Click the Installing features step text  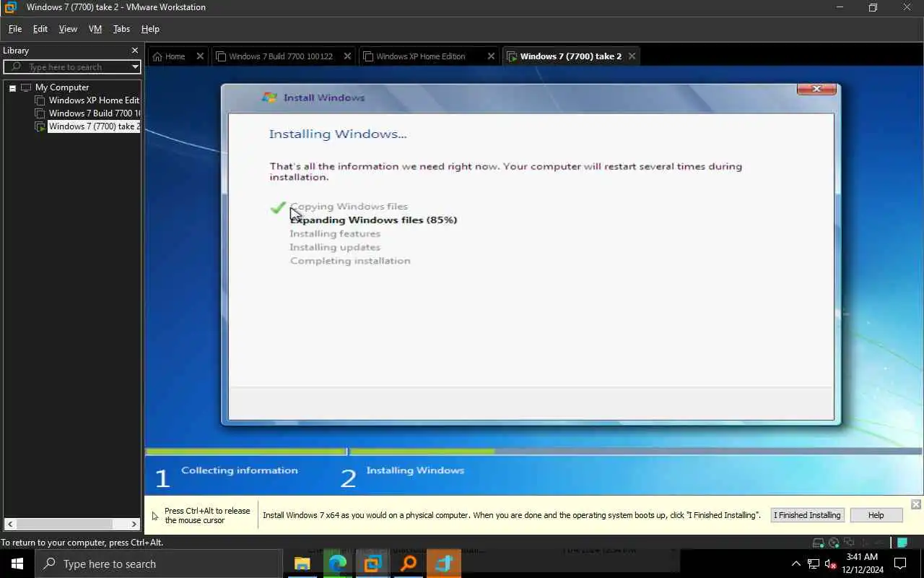coord(335,233)
